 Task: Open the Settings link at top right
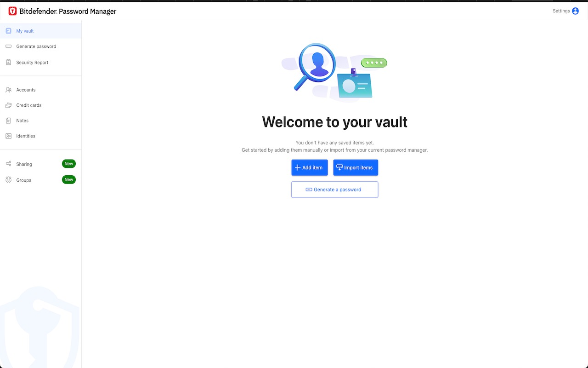561,11
